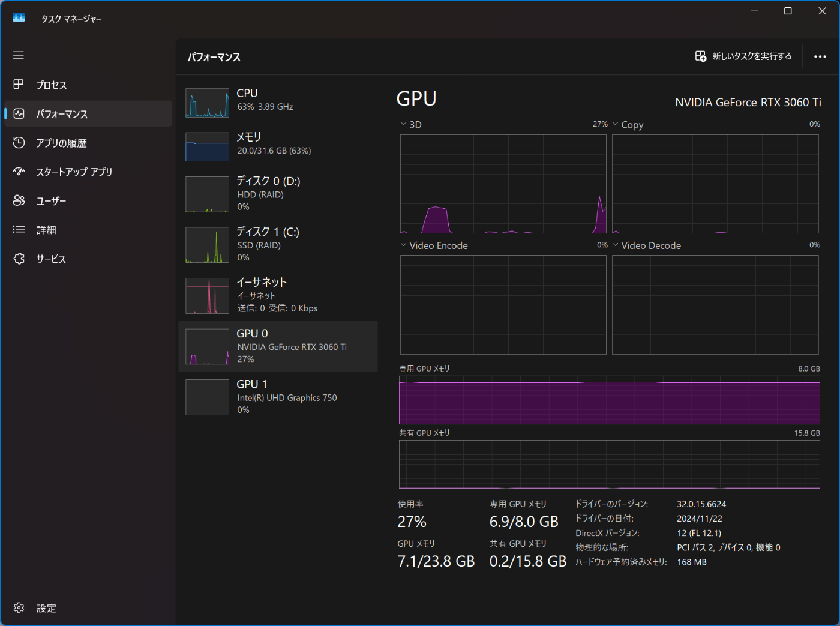Click the Video Decode graph area
Viewport: 840px width, 626px height.
pos(715,305)
